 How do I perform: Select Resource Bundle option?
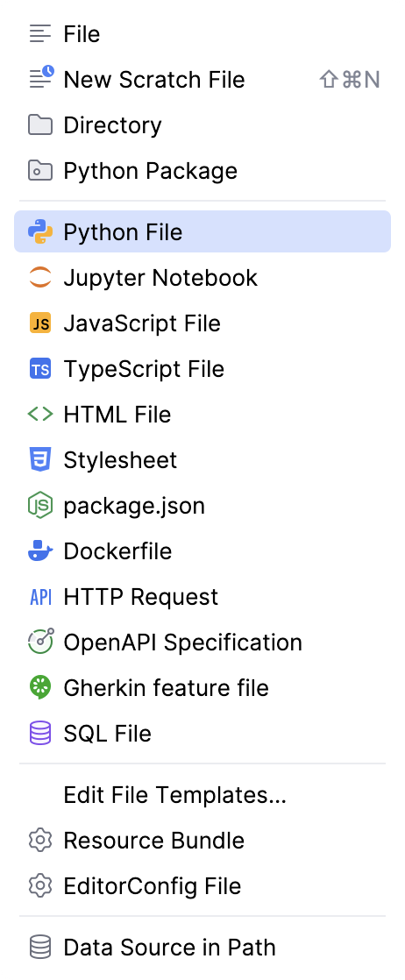(x=202, y=840)
